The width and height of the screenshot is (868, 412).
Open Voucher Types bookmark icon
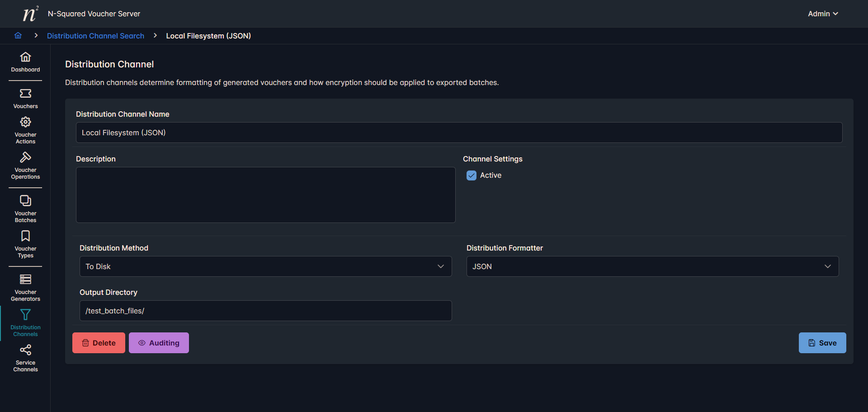(25, 236)
